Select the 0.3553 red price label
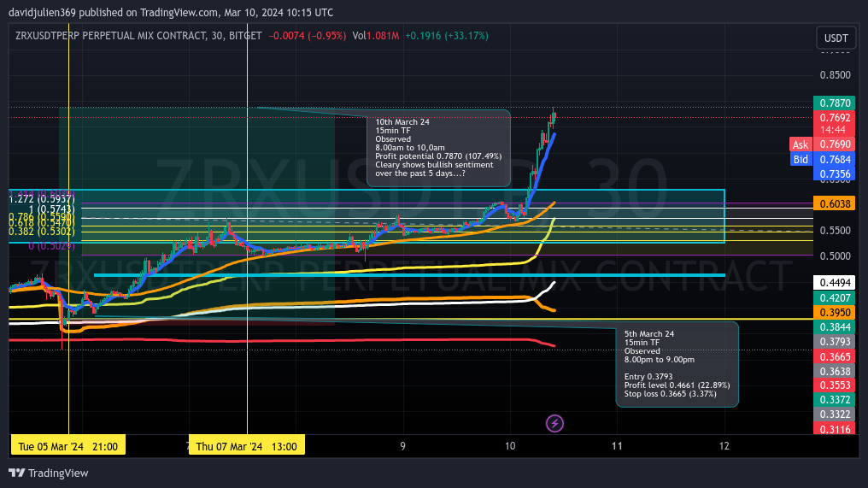 coord(835,385)
